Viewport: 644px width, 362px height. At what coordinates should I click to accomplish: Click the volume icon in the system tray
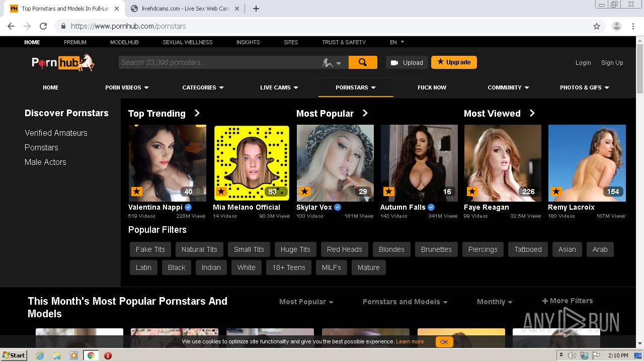[572, 355]
